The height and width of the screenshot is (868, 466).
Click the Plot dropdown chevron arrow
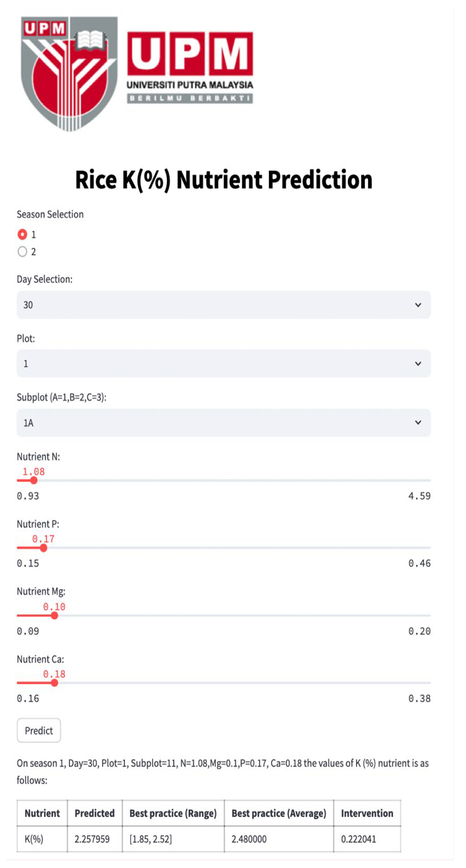click(418, 364)
